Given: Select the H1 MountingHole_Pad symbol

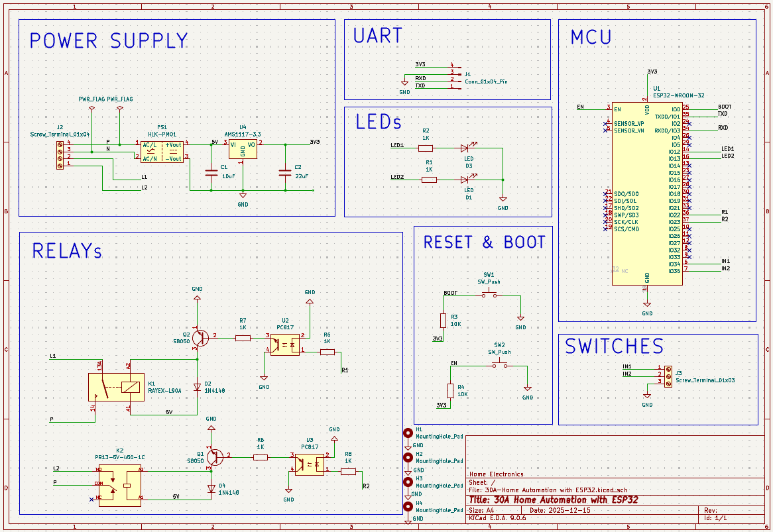Looking at the screenshot, I should [x=408, y=433].
